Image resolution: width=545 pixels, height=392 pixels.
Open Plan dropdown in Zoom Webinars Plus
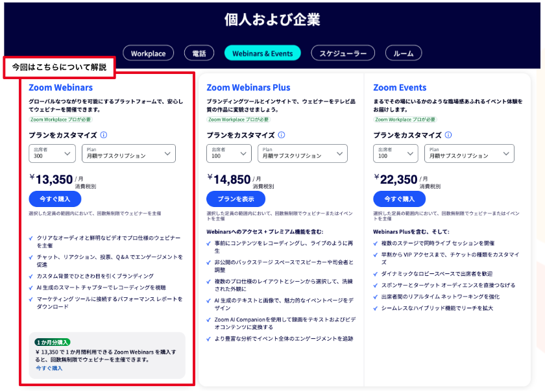pos(304,153)
